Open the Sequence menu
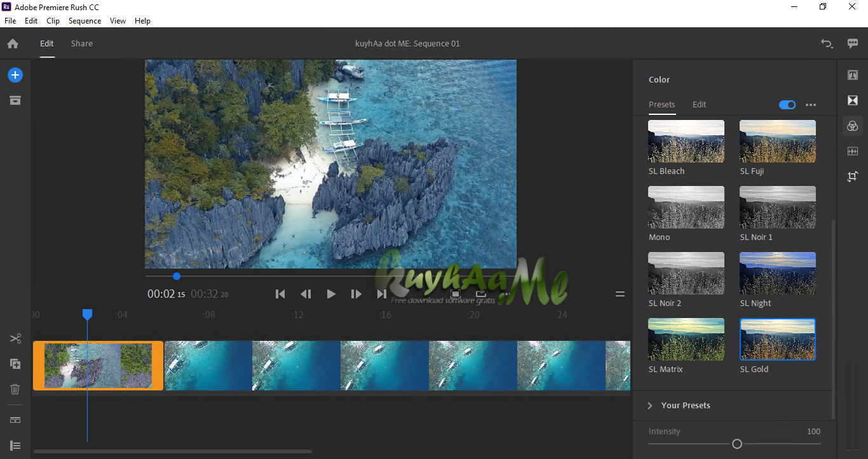 pyautogui.click(x=85, y=21)
